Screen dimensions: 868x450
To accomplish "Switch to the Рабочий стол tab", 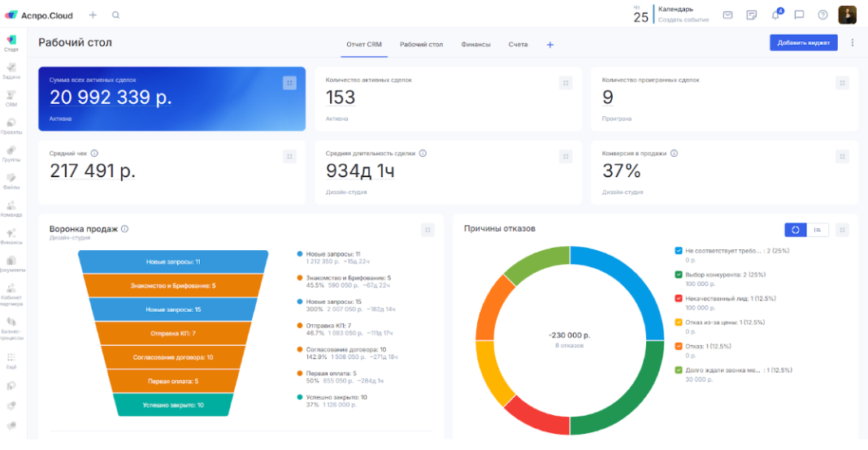I will pos(421,45).
